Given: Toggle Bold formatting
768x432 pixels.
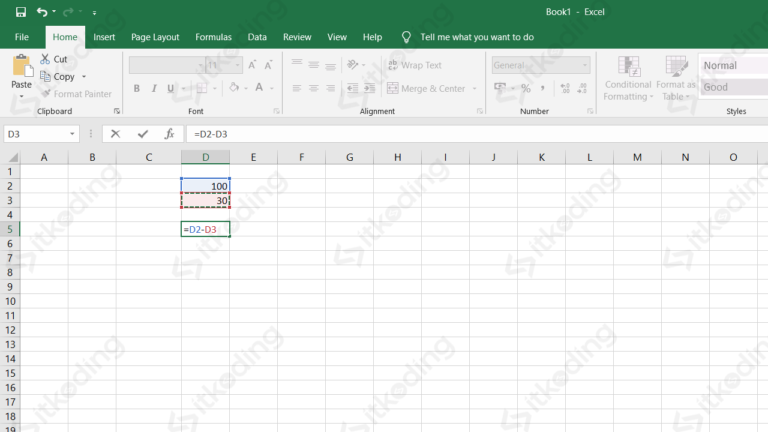Looking at the screenshot, I should point(137,89).
